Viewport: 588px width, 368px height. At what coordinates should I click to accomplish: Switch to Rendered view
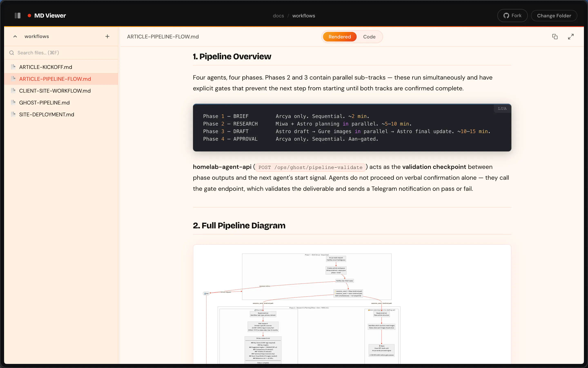coord(340,37)
